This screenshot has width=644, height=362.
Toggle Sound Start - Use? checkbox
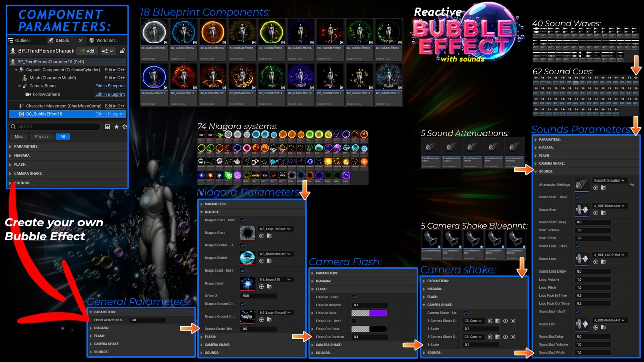coord(577,197)
